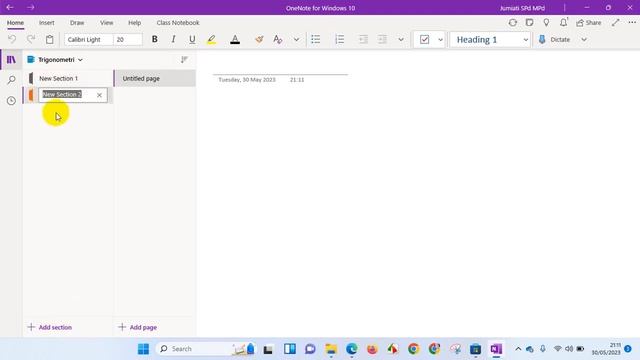Switch to the Home tab
640x360 pixels.
tap(15, 23)
